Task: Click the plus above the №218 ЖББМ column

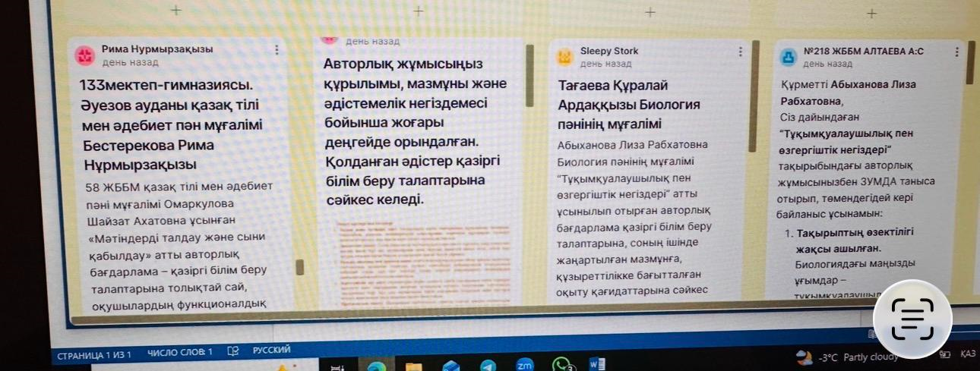Action: [x=871, y=13]
